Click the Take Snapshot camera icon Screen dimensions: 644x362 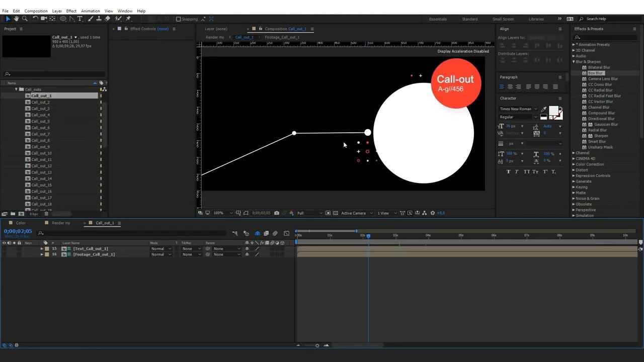pos(276,213)
